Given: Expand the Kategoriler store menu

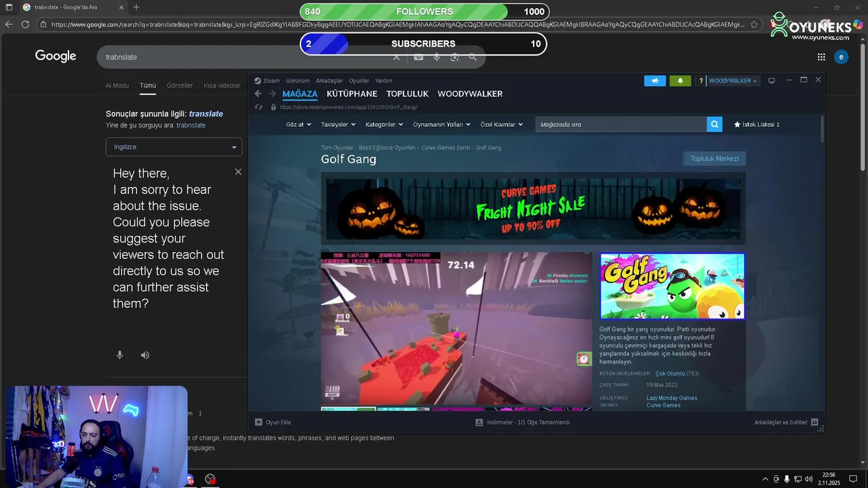Looking at the screenshot, I should pyautogui.click(x=384, y=125).
